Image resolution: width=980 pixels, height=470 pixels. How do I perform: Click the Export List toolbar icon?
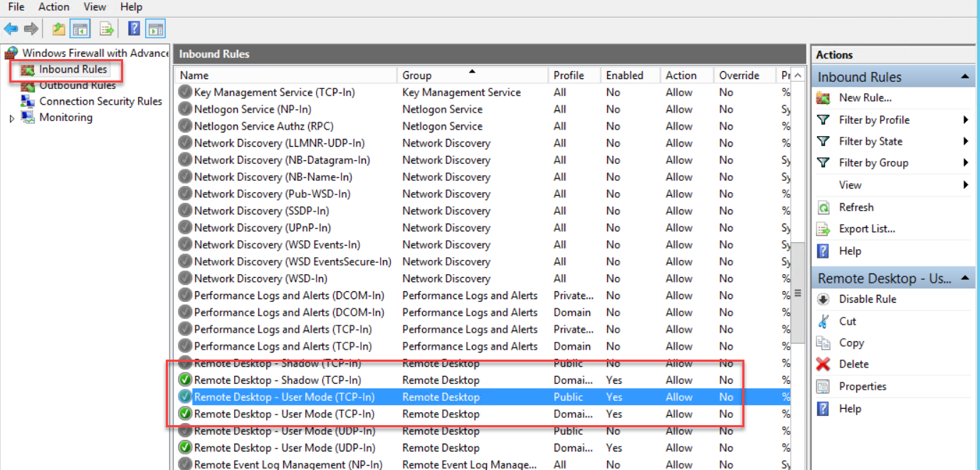pyautogui.click(x=107, y=29)
